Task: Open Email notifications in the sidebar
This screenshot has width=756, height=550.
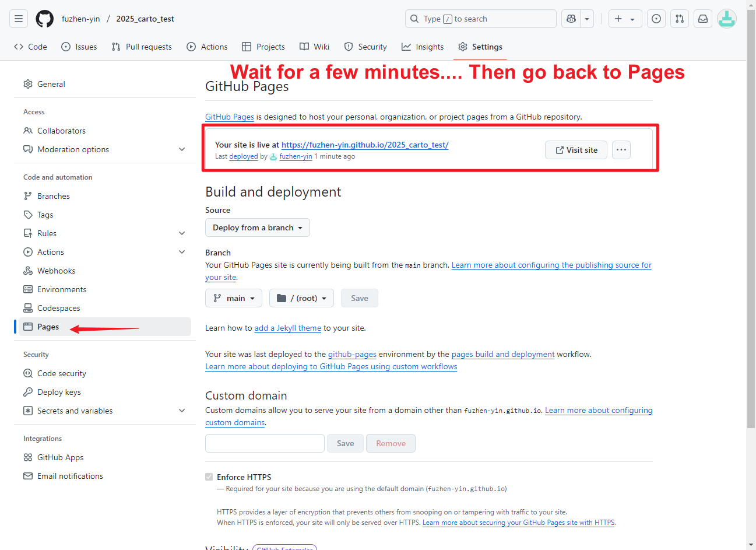Action: point(105,476)
